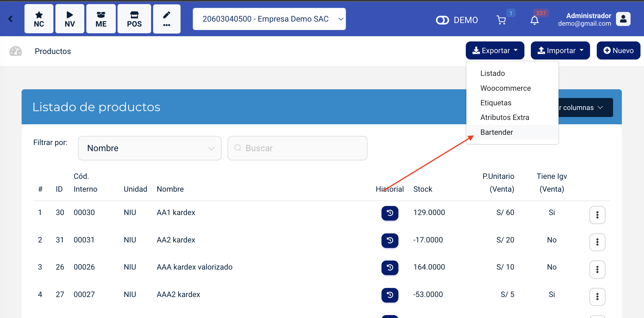Viewport: 644px width, 318px height.
Task: Open row actions menu for AA2 kardex
Action: point(597,242)
